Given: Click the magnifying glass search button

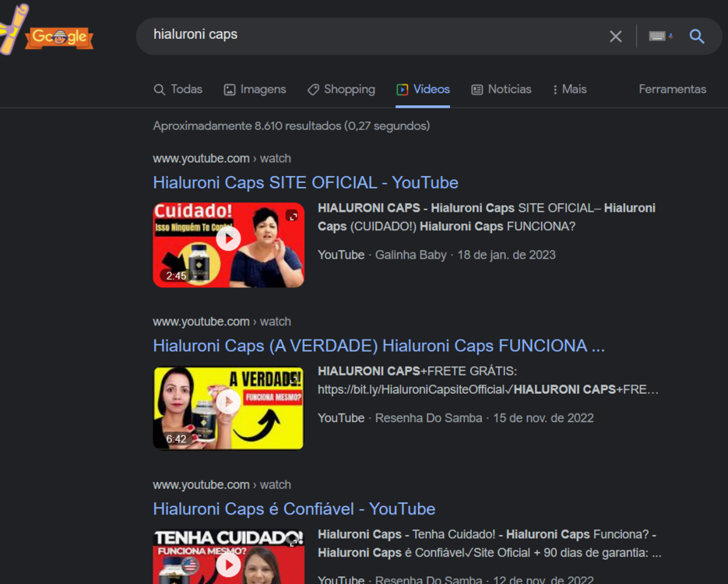Looking at the screenshot, I should 696,37.
